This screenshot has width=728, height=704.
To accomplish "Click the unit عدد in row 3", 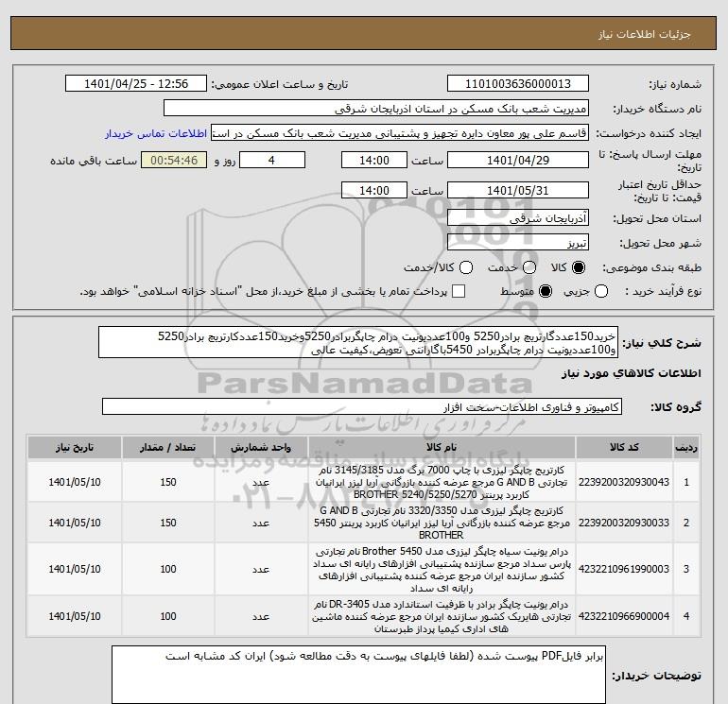I will pos(261,570).
